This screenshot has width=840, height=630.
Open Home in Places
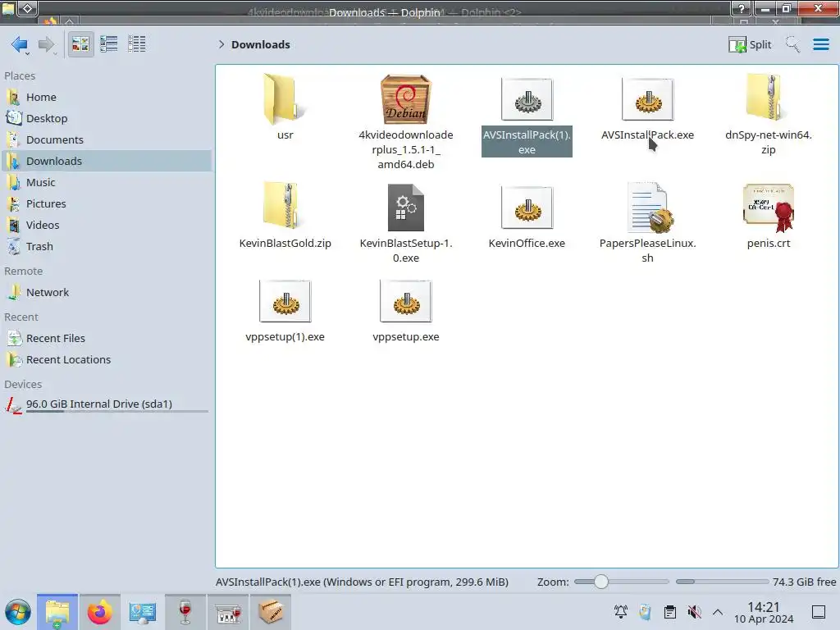(x=107, y=97)
